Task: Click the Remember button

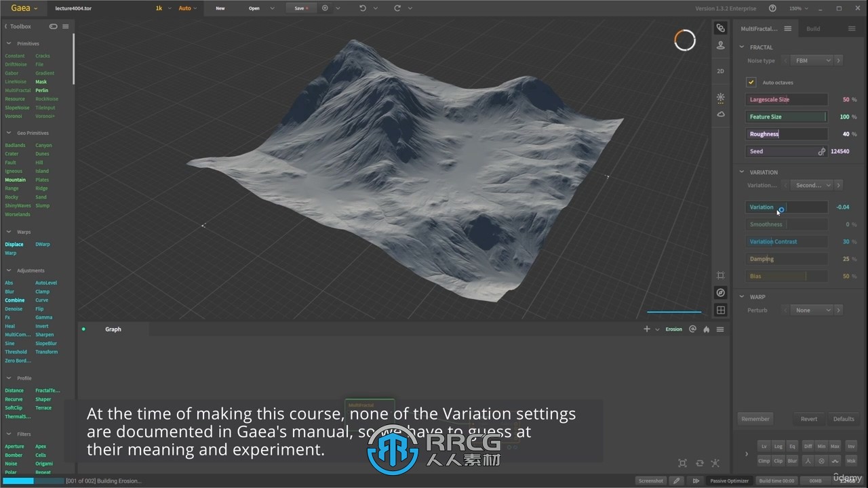Action: [x=755, y=419]
